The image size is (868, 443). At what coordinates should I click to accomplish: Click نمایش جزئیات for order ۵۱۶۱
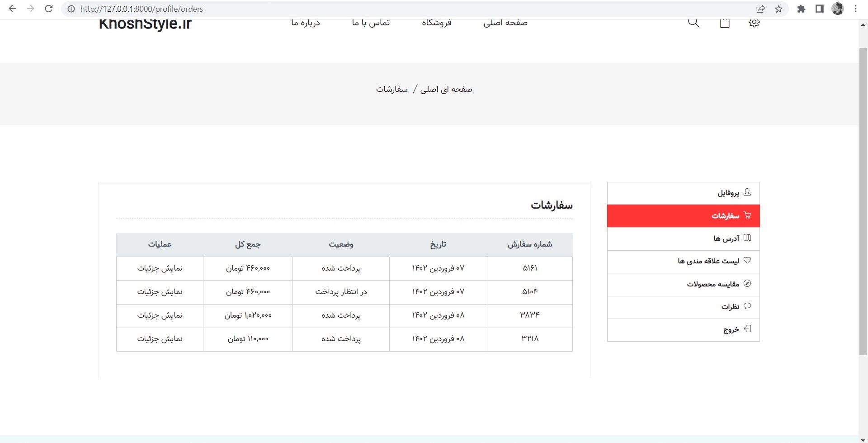(x=159, y=268)
